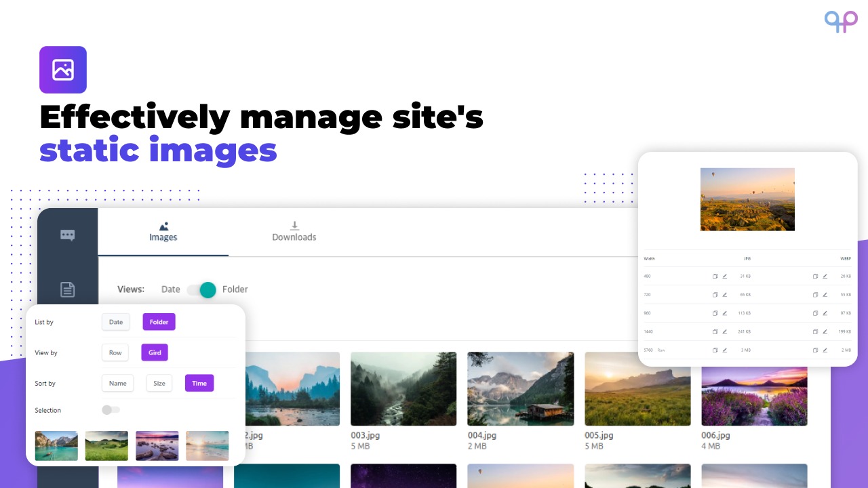Image resolution: width=868 pixels, height=488 pixels.
Task: Select the turquoise lake thumbnail in options panel
Action: click(x=56, y=446)
